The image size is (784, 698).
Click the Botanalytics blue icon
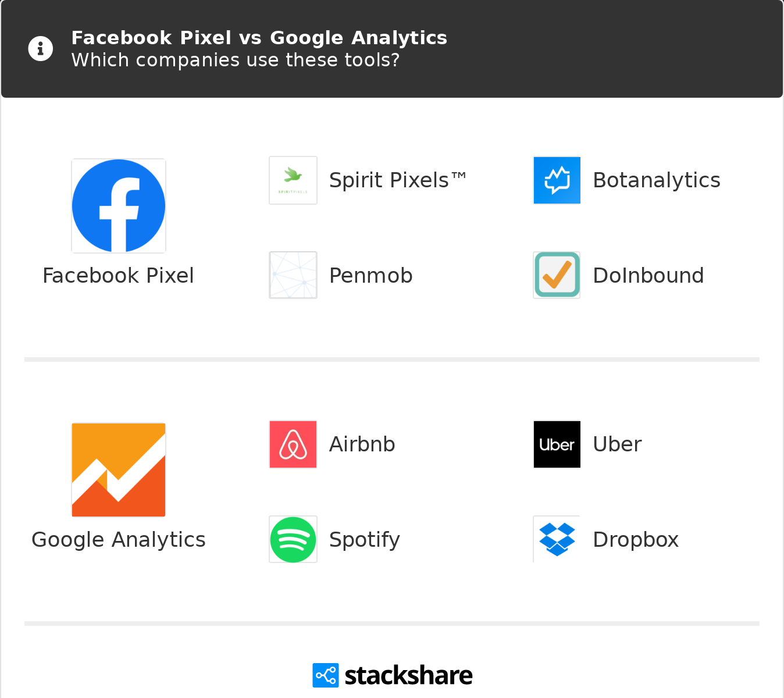point(557,180)
